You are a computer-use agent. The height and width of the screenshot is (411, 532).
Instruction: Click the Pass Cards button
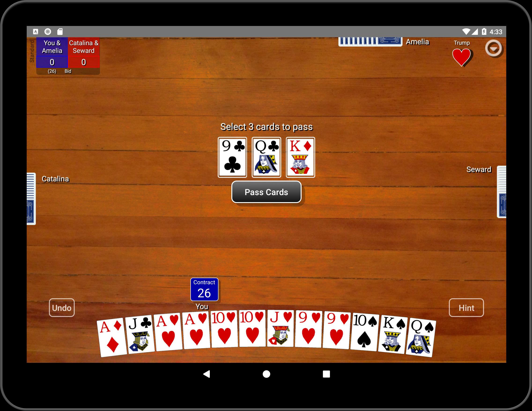click(266, 192)
